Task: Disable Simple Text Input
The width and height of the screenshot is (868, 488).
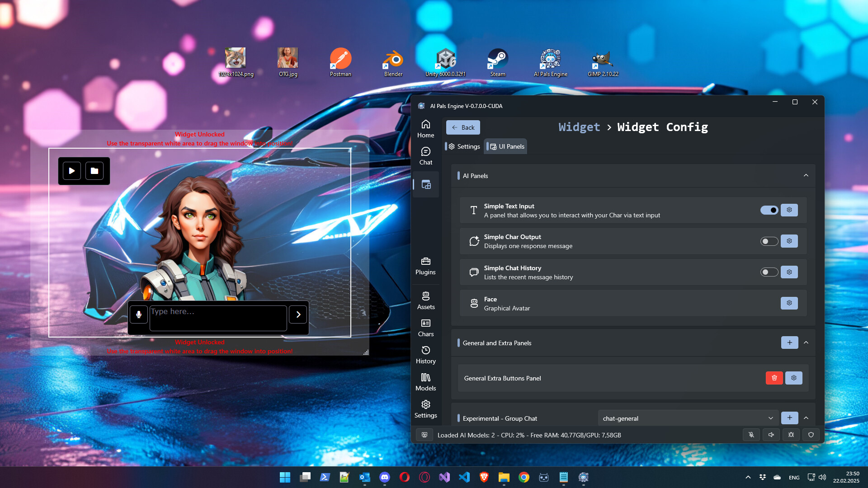Action: pyautogui.click(x=769, y=210)
